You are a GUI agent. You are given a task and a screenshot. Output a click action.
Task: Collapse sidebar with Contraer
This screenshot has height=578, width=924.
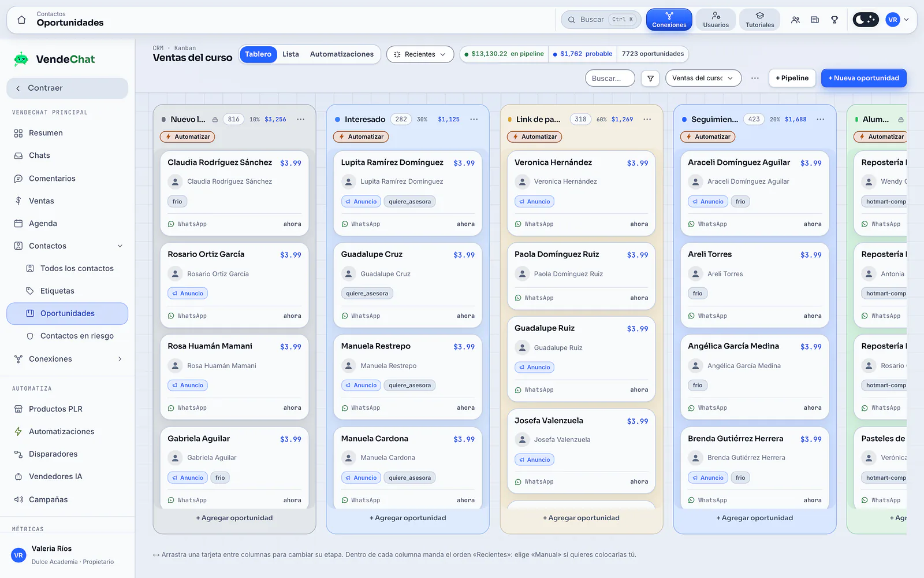coord(67,88)
